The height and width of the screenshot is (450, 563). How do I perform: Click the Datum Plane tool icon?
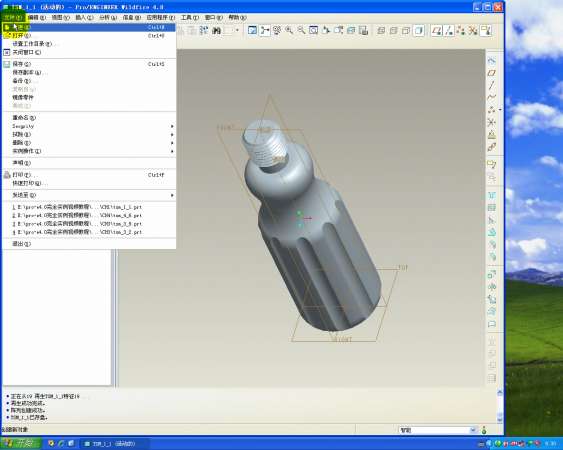[492, 73]
